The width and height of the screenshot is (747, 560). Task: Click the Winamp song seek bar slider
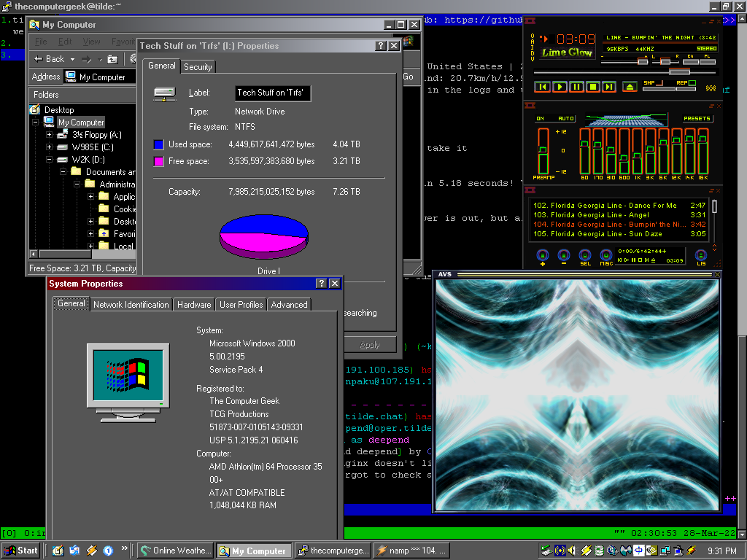(x=678, y=72)
